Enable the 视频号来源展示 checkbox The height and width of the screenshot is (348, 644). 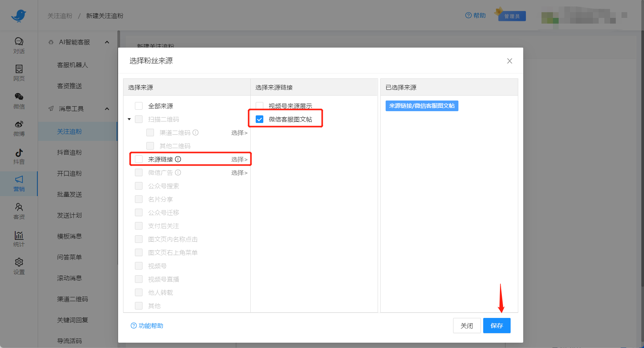[x=260, y=106]
